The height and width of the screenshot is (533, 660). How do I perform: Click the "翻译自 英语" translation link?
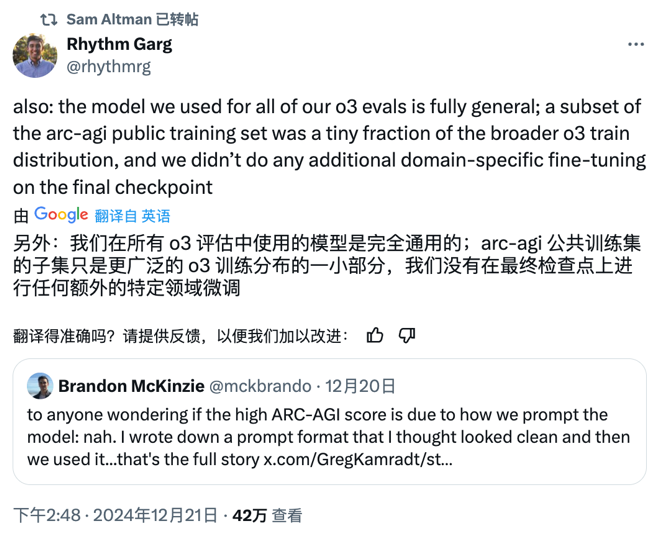(132, 215)
